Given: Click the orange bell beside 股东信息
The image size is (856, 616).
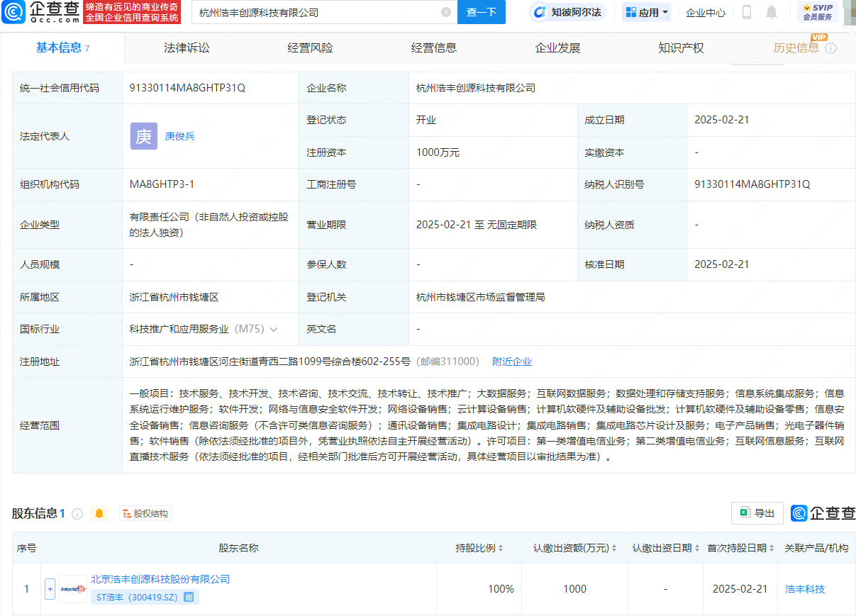Looking at the screenshot, I should point(99,513).
